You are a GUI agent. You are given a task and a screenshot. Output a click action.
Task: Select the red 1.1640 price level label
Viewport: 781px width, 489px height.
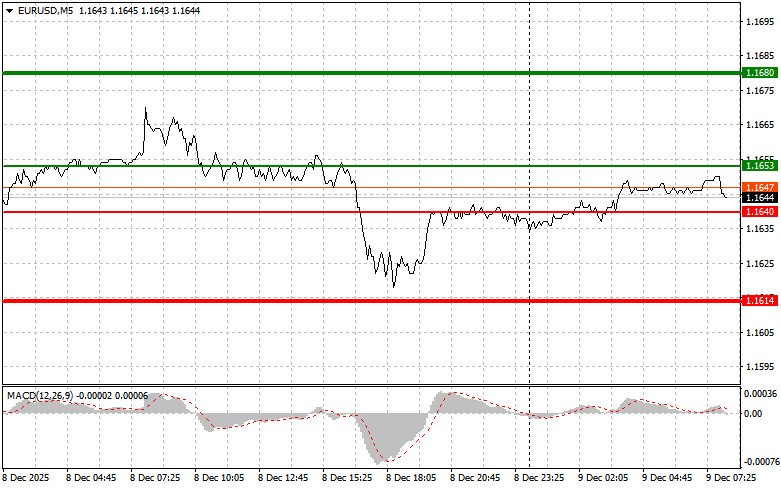tap(760, 212)
